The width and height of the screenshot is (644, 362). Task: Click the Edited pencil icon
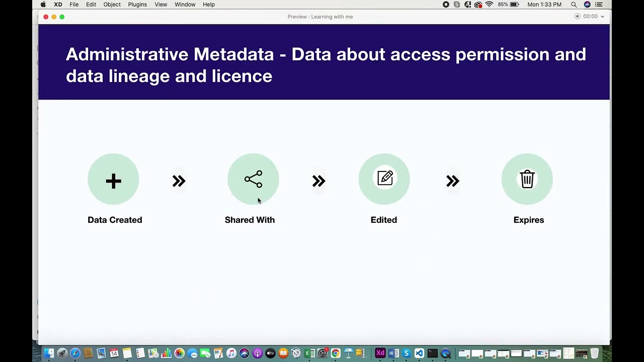pos(385,178)
